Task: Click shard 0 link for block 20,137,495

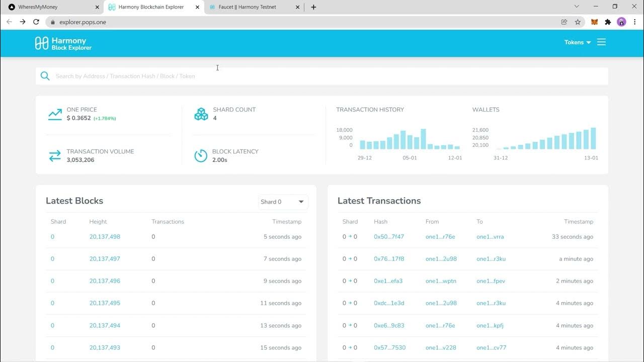Action: pos(52,303)
